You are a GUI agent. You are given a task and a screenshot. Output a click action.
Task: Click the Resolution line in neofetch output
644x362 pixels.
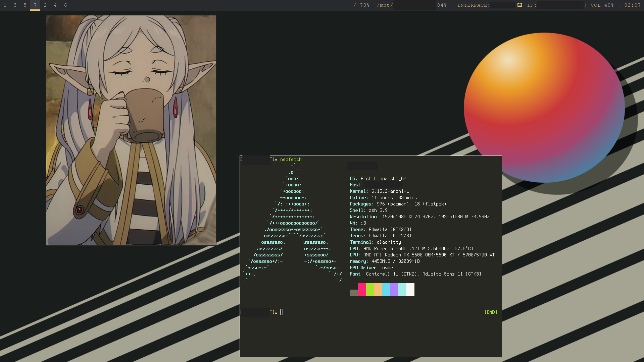(x=419, y=217)
